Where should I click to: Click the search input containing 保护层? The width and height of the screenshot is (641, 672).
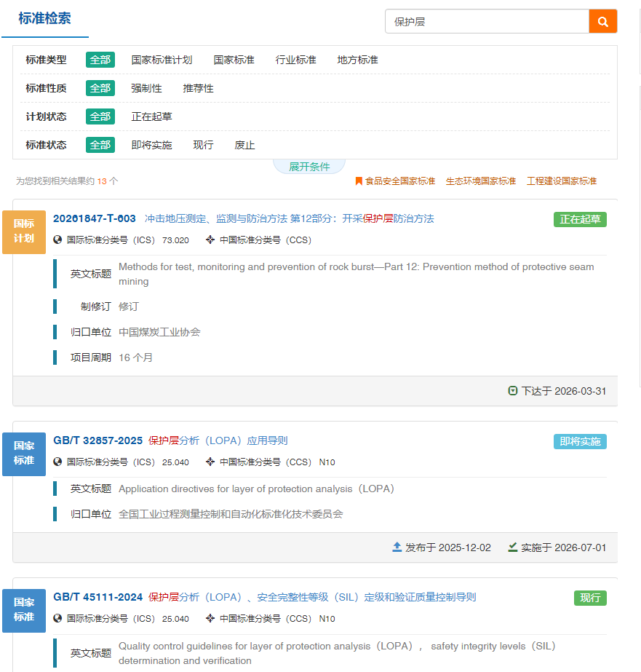click(x=486, y=22)
